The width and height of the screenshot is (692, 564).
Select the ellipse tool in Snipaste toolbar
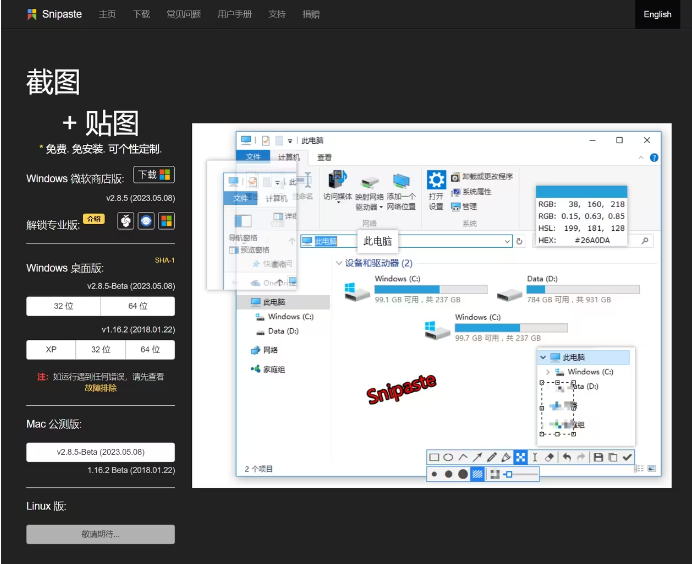tap(448, 457)
